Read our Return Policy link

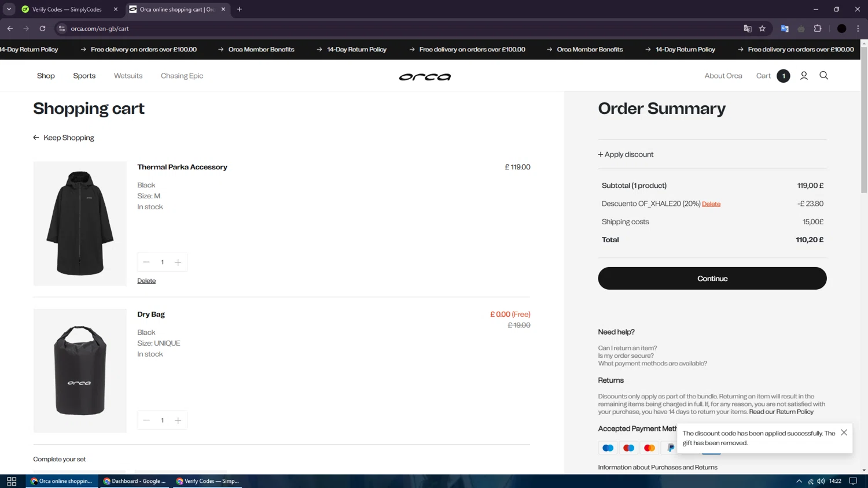(x=781, y=412)
